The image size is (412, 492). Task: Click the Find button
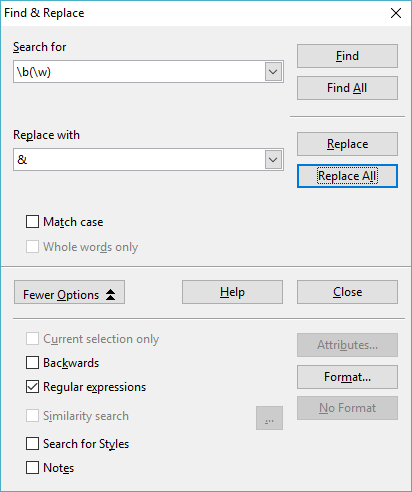click(347, 56)
